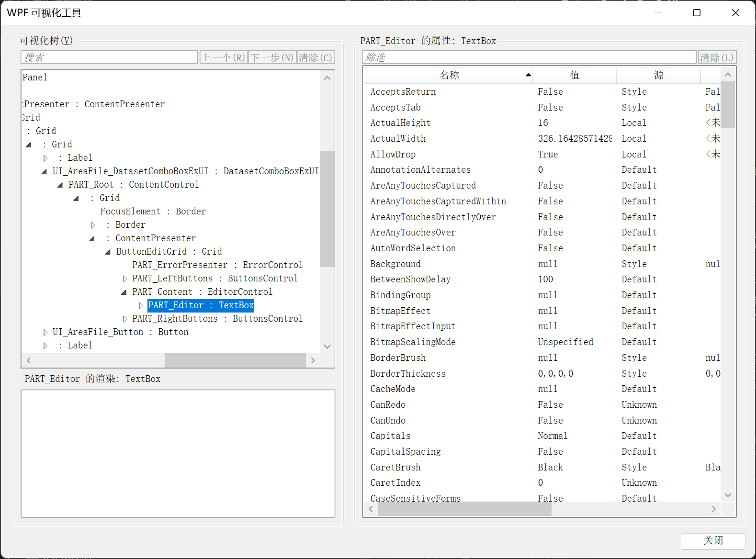
Task: Click the tree scroll-down arrow
Action: coord(327,347)
